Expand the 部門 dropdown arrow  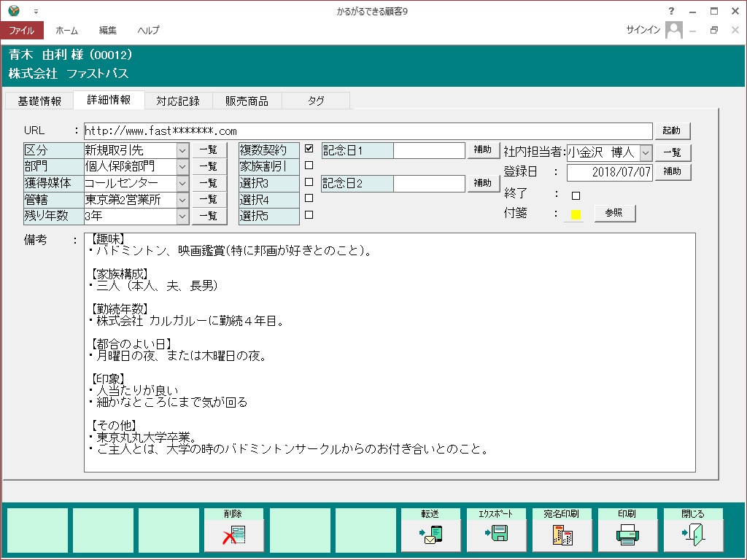(x=182, y=167)
